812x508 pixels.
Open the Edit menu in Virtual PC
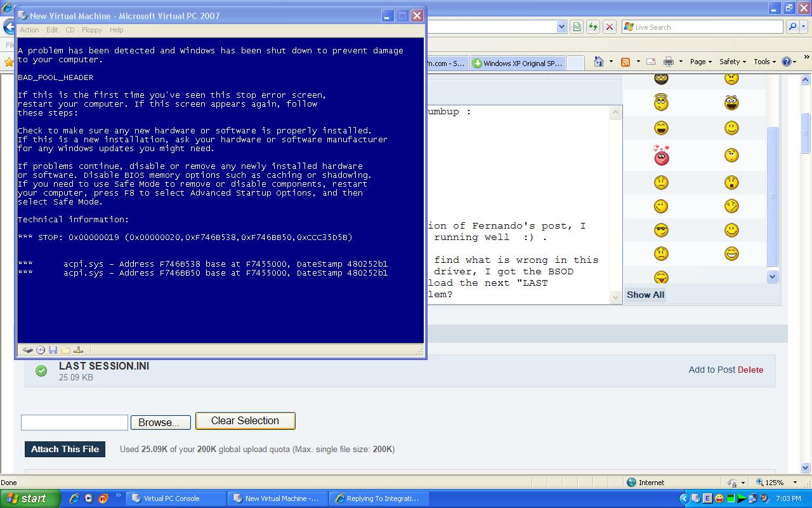tap(52, 30)
